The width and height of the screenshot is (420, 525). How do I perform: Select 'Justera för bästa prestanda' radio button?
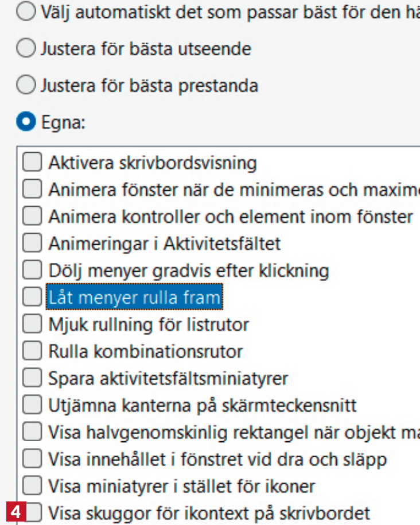point(26,86)
